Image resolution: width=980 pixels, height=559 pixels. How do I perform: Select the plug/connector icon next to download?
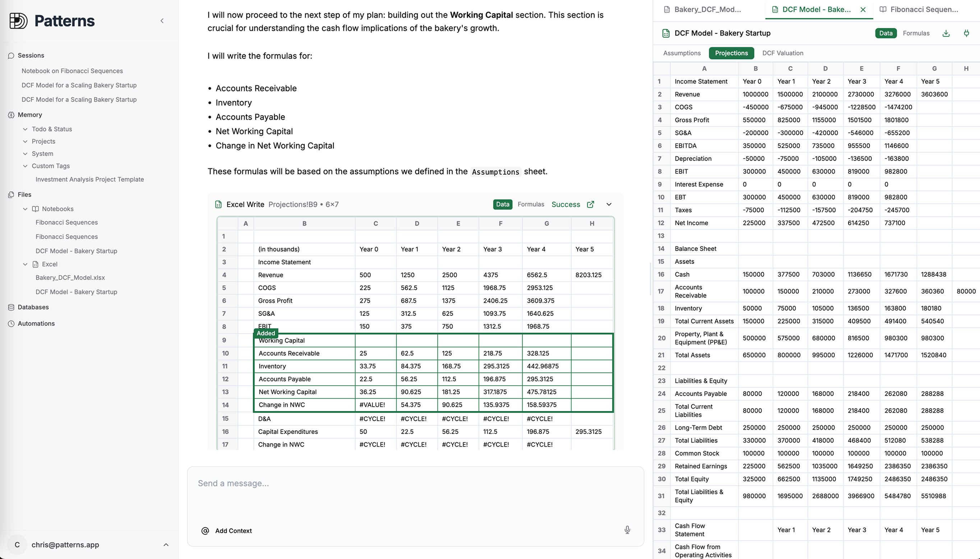(x=967, y=33)
